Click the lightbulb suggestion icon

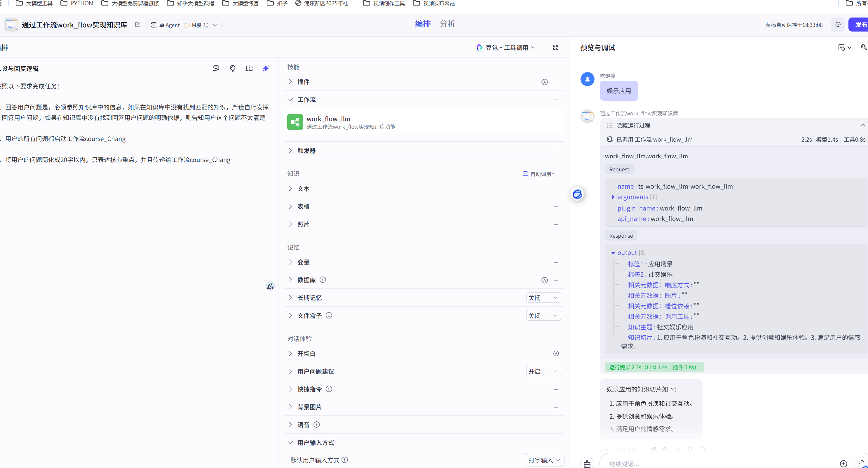[x=233, y=68]
